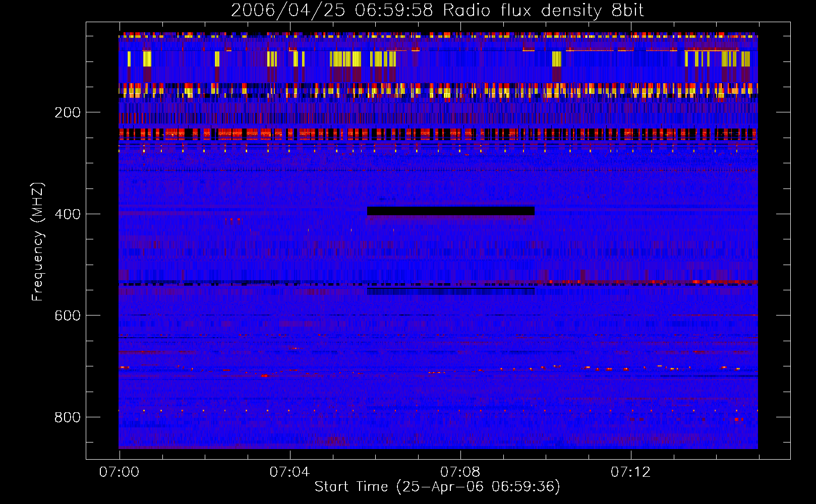Click the 'Frequency (MHZ)' y-axis label
Image resolution: width=816 pixels, height=504 pixels.
38,242
